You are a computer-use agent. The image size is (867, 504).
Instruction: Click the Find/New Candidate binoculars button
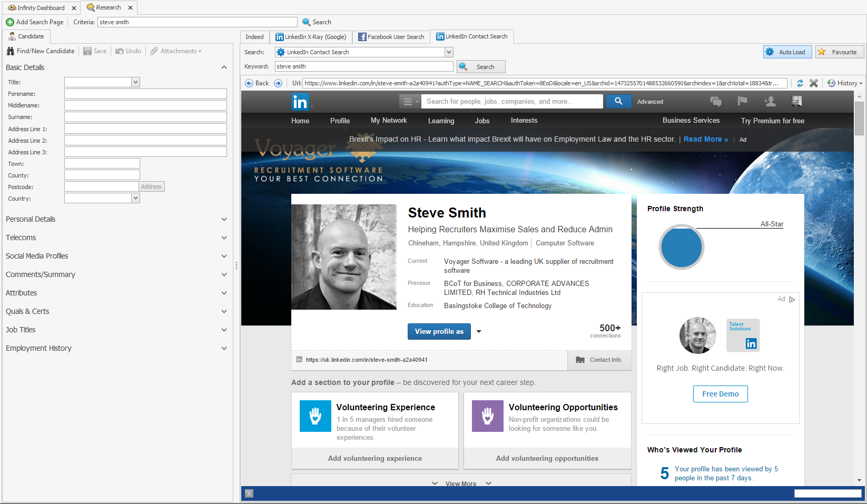coord(41,51)
